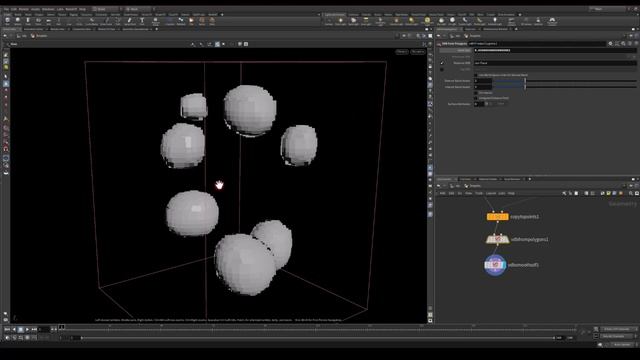Adjust the Exterior Band Voxels slider
This screenshot has width=640, height=360.
pos(565,81)
